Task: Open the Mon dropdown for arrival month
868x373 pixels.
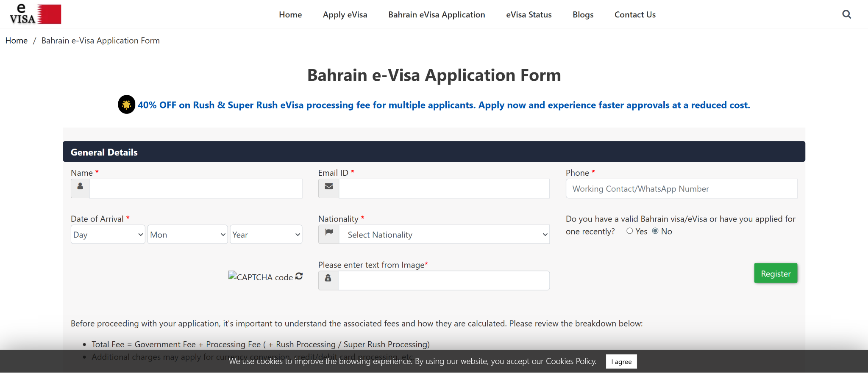Action: point(187,235)
